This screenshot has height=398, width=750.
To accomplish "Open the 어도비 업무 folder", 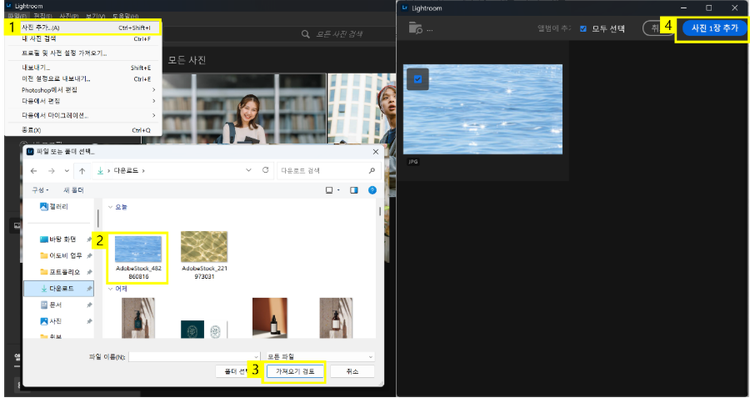I will (x=61, y=256).
